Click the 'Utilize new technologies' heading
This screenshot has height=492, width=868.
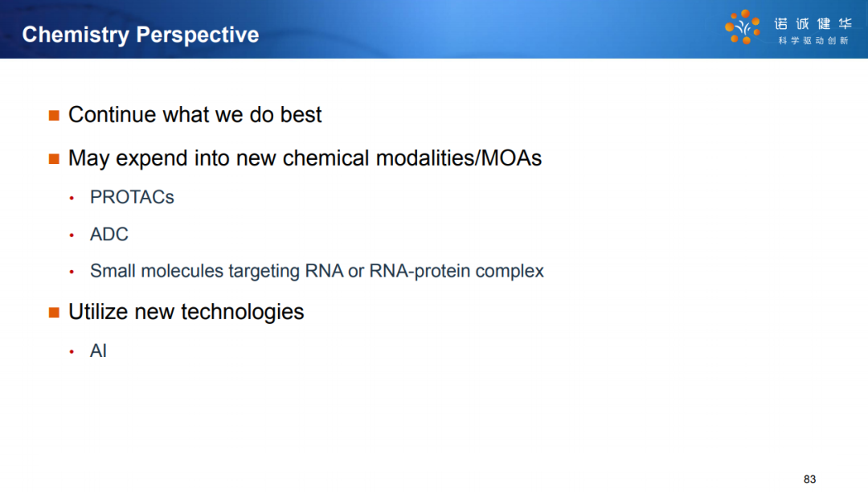click(186, 312)
